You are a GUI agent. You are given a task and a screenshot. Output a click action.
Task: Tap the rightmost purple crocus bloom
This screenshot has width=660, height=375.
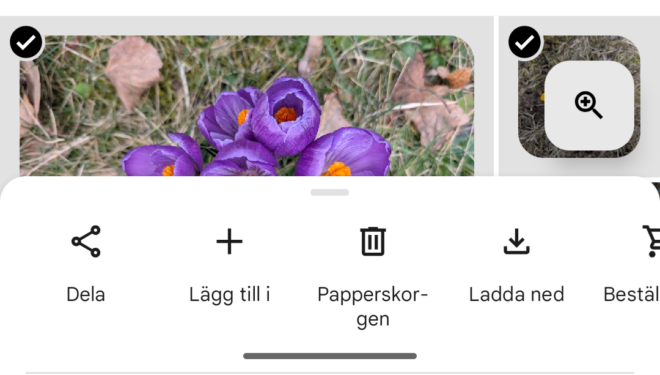point(343,154)
